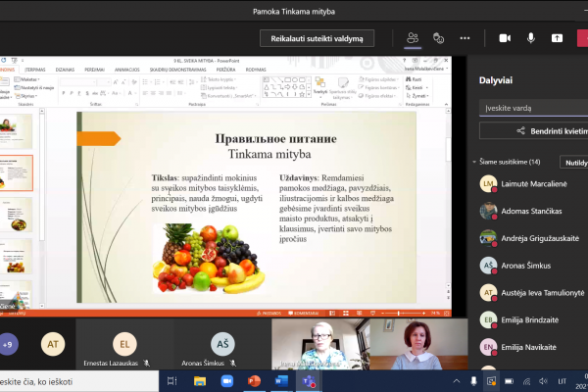Open the RODYMAS ribbon tab
This screenshot has height=392, width=588.
point(256,70)
